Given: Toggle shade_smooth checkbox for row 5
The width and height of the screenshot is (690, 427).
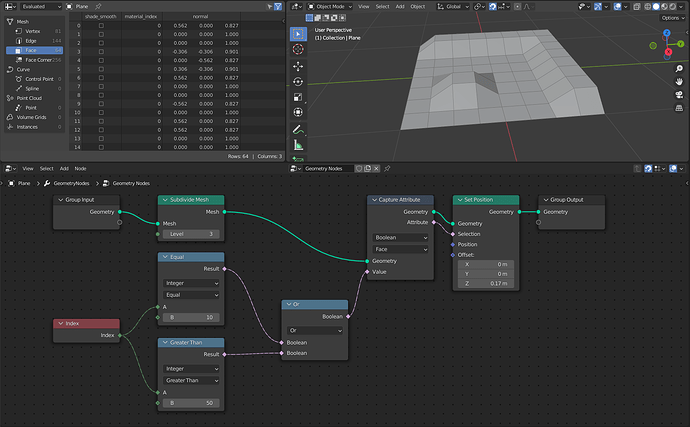Looking at the screenshot, I should coord(101,69).
